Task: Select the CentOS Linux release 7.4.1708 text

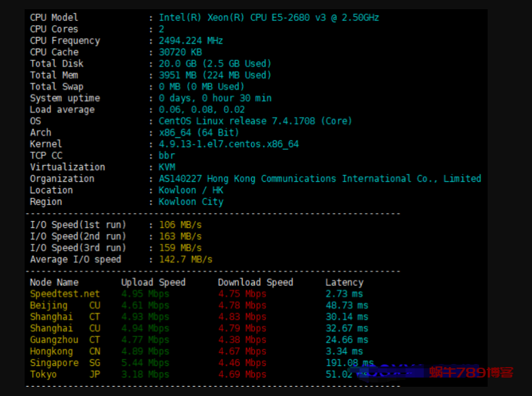Action: (x=255, y=121)
